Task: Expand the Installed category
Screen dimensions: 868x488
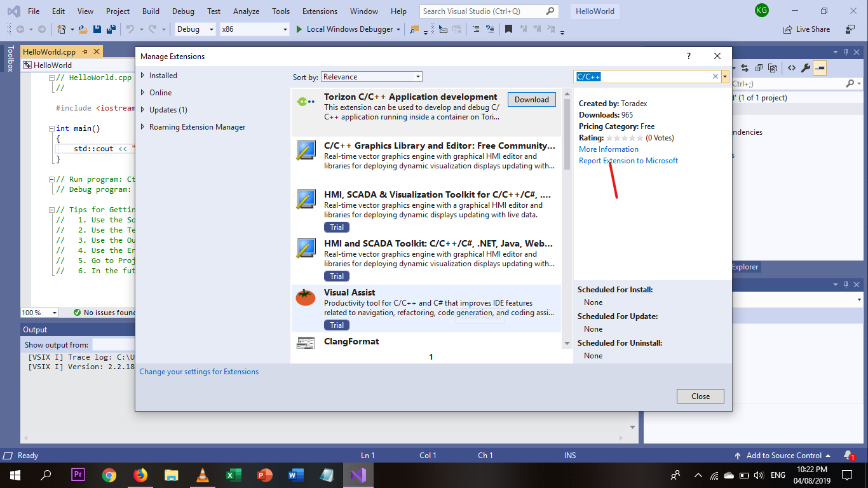Action: click(x=142, y=76)
